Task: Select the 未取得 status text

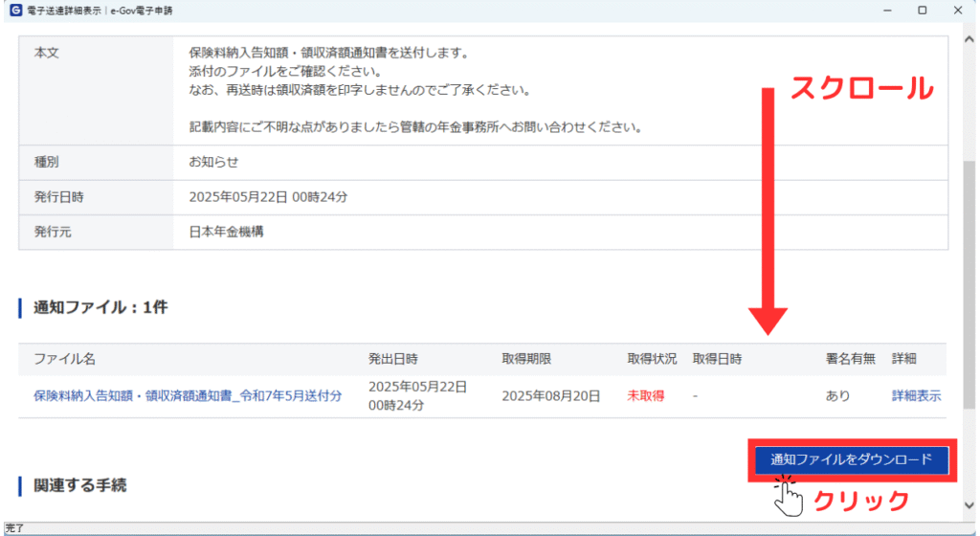Action: [646, 395]
